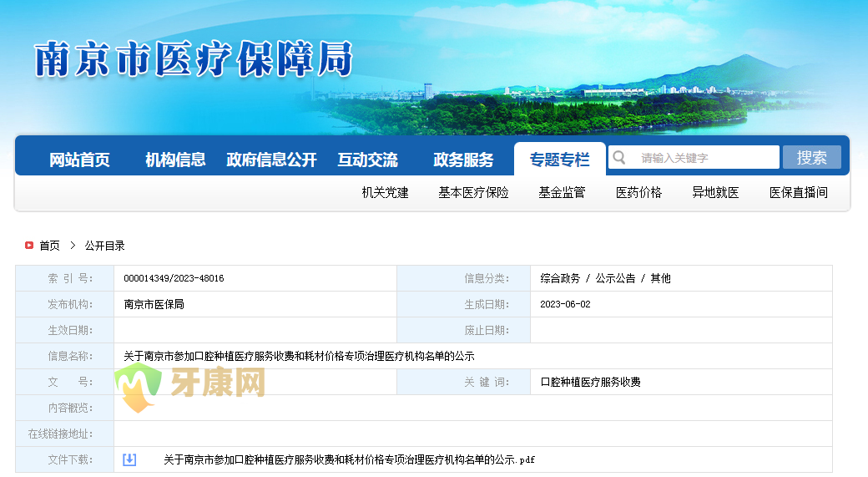Screen dimensions: 868x477
Task: Click the 内容概览 label cell
Action: coord(65,408)
